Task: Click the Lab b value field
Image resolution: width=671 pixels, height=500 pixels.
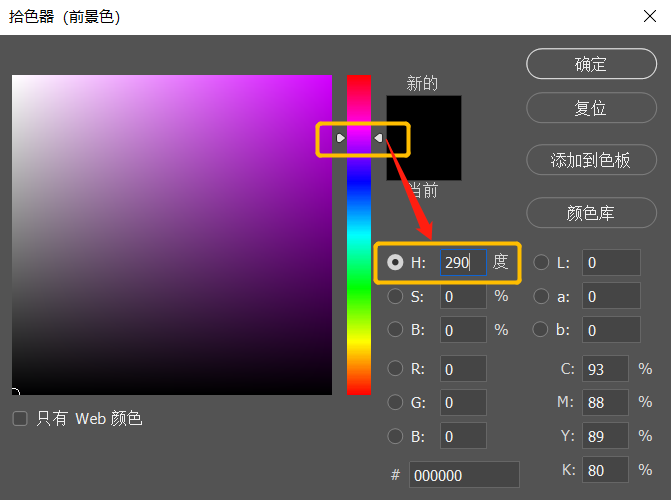Action: coord(612,330)
